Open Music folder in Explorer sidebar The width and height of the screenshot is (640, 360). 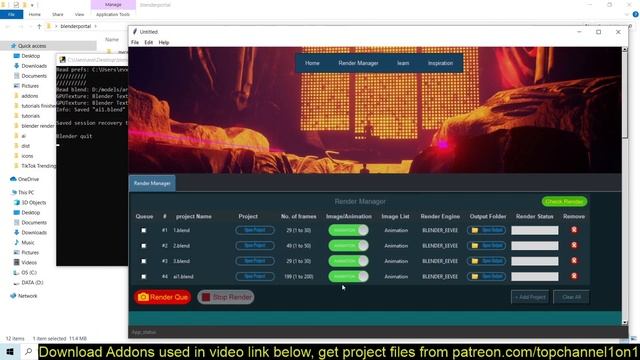tap(24, 242)
